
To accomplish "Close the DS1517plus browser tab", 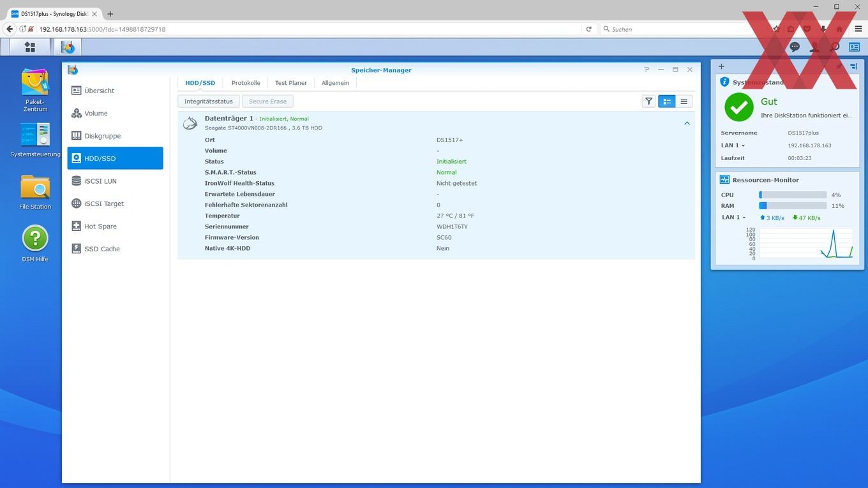I will 96,13.
